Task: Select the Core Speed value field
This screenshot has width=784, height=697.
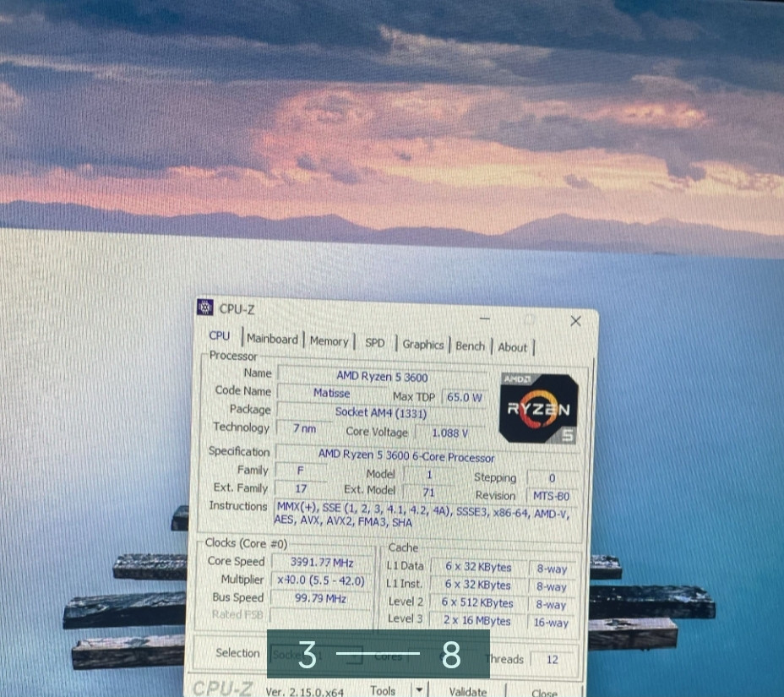Action: point(321,562)
